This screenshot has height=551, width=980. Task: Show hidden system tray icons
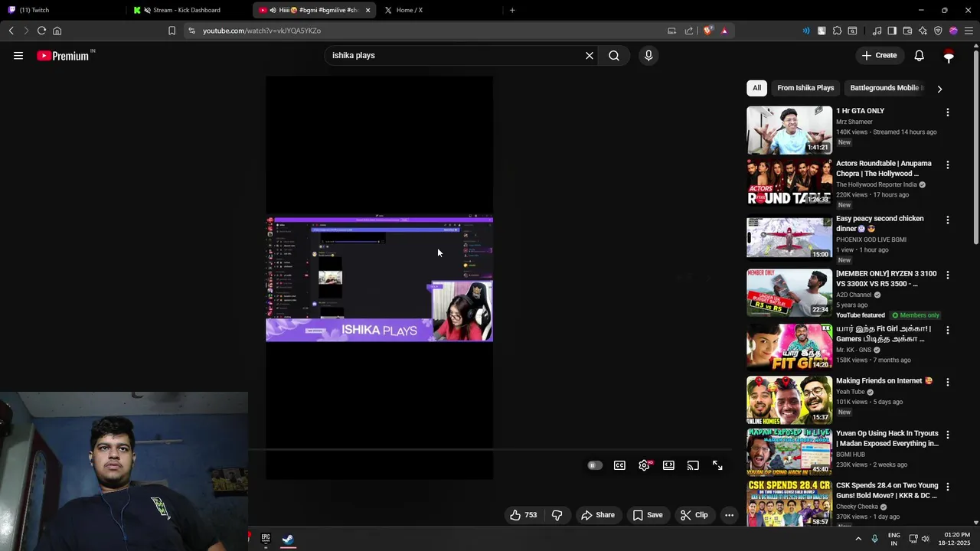pyautogui.click(x=858, y=539)
